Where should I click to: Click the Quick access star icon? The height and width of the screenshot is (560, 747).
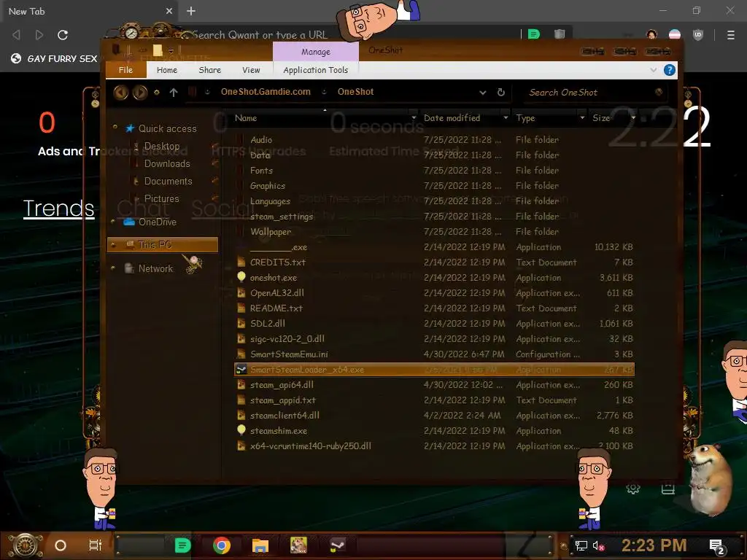click(130, 128)
